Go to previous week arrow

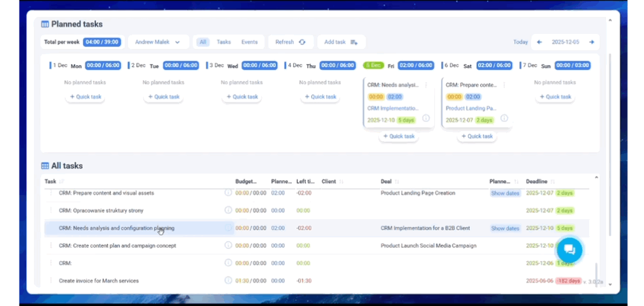[x=539, y=42]
